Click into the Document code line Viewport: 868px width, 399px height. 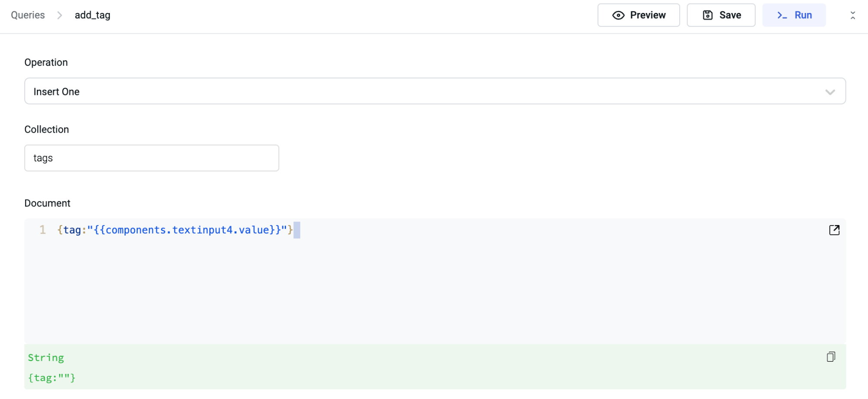click(174, 230)
